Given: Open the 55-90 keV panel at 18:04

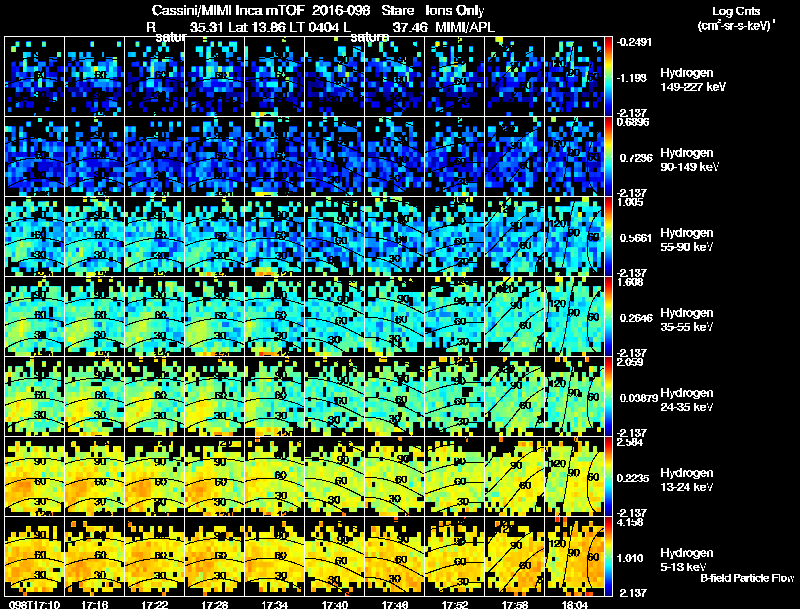Looking at the screenshot, I should [x=574, y=237].
